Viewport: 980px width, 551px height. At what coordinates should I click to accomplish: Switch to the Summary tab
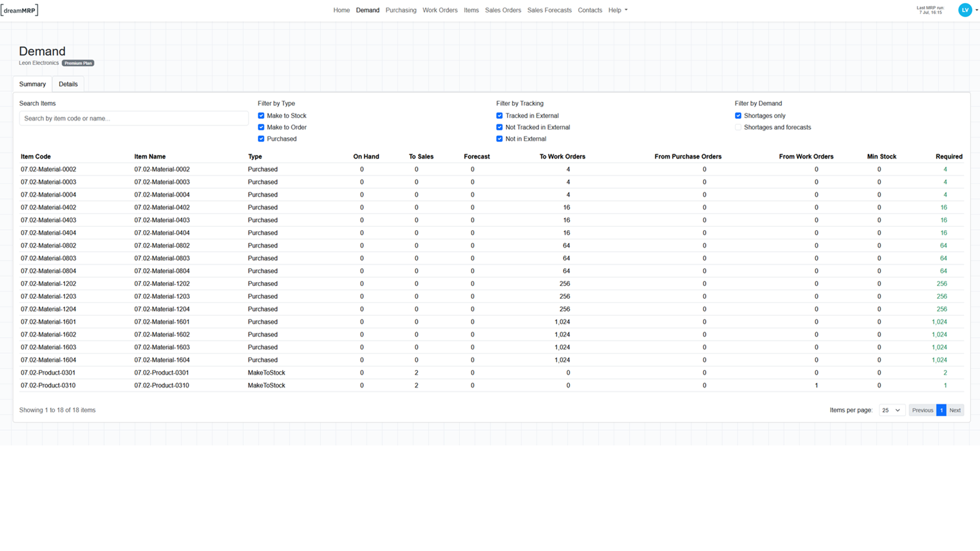tap(32, 84)
